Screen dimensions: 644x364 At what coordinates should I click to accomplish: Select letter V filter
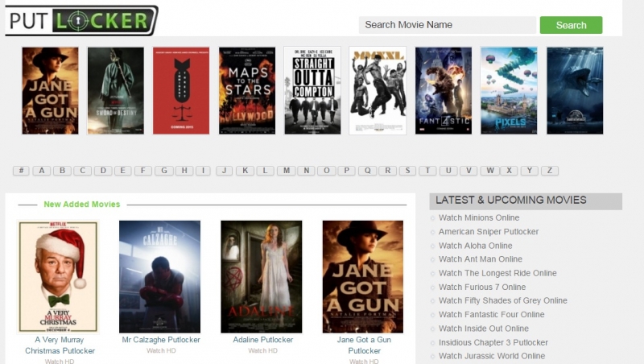[469, 171]
